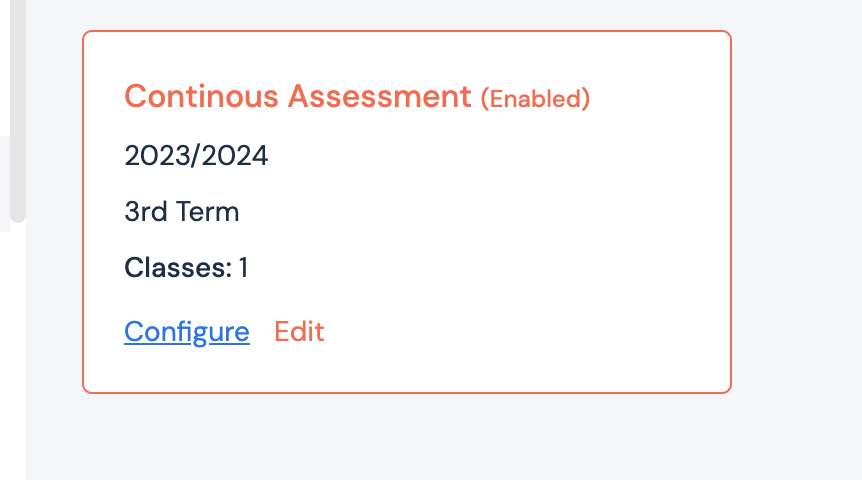The image size is (862, 480).
Task: Click the class count number 1
Action: point(243,268)
